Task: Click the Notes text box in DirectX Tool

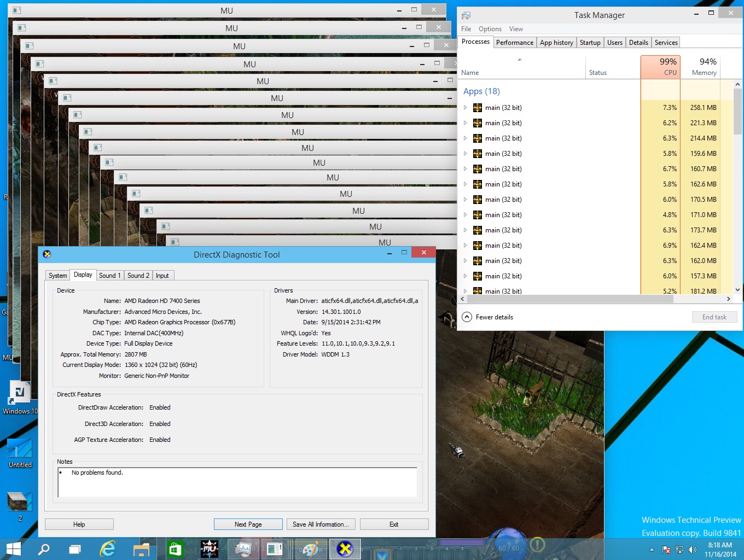Action: click(x=237, y=482)
